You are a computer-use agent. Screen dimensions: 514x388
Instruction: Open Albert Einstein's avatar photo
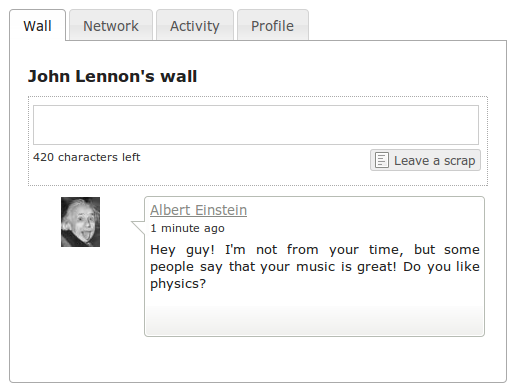(80, 222)
